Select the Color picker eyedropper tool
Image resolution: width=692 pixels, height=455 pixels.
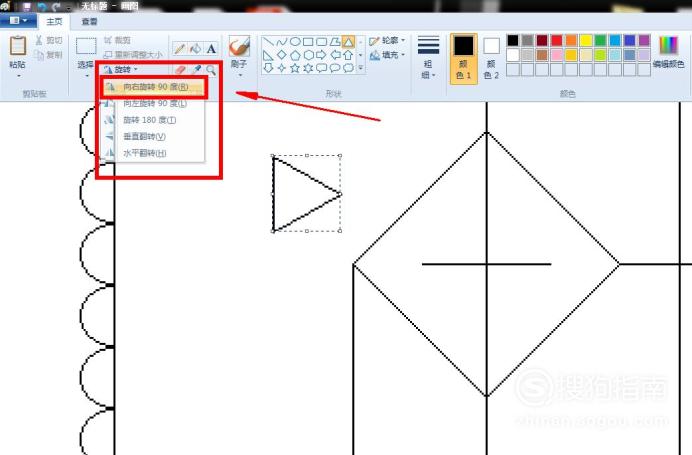[196, 70]
